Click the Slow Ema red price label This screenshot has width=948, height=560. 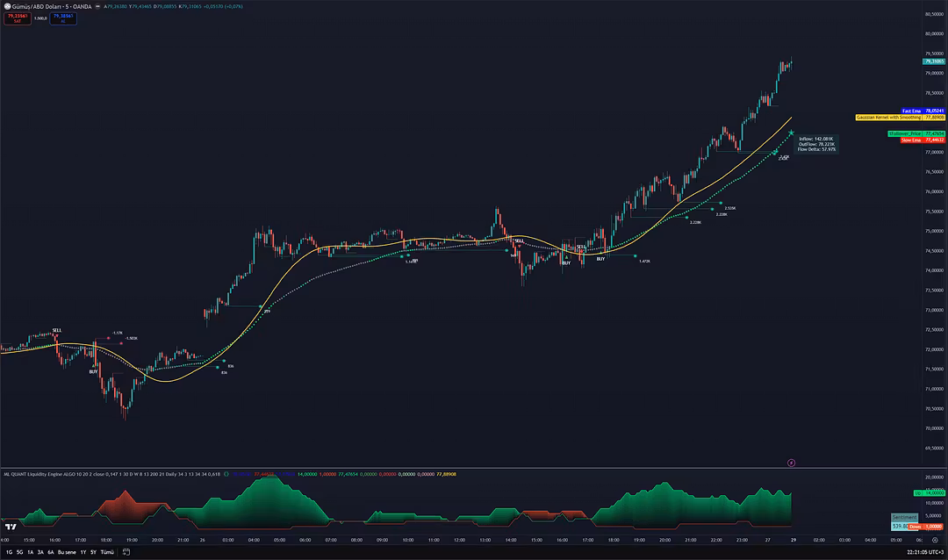pyautogui.click(x=909, y=140)
